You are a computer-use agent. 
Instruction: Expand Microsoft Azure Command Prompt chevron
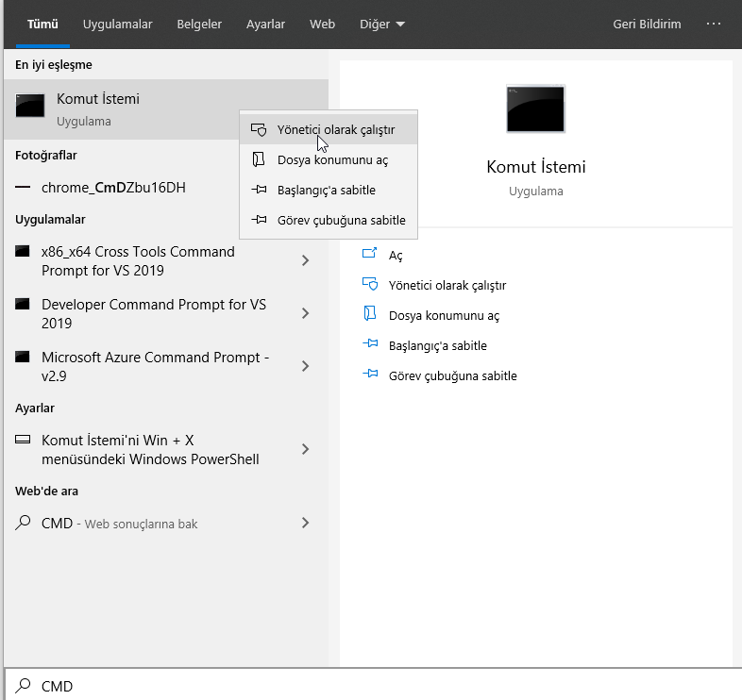[305, 366]
